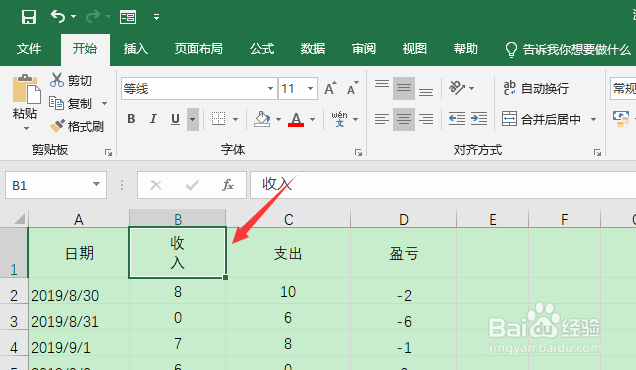Open text orientation options

point(461,88)
